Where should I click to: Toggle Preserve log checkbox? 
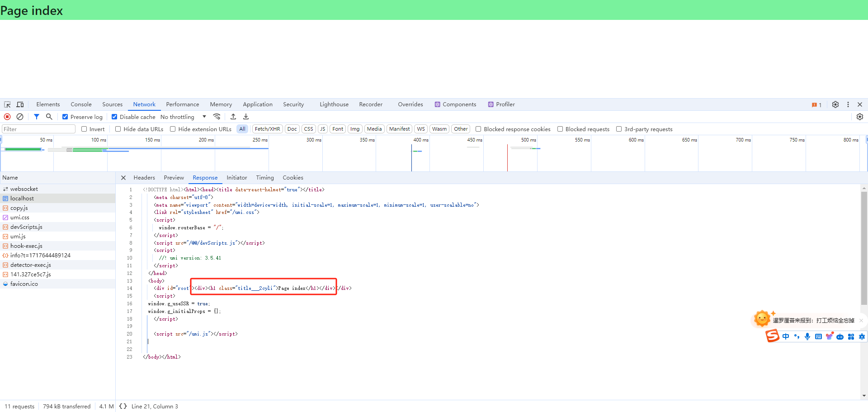coord(65,117)
